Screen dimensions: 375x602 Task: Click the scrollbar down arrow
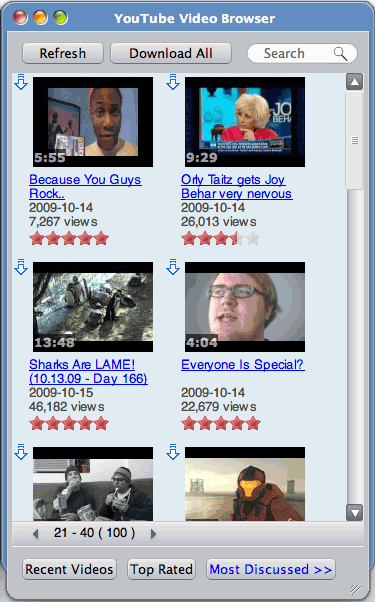[355, 512]
